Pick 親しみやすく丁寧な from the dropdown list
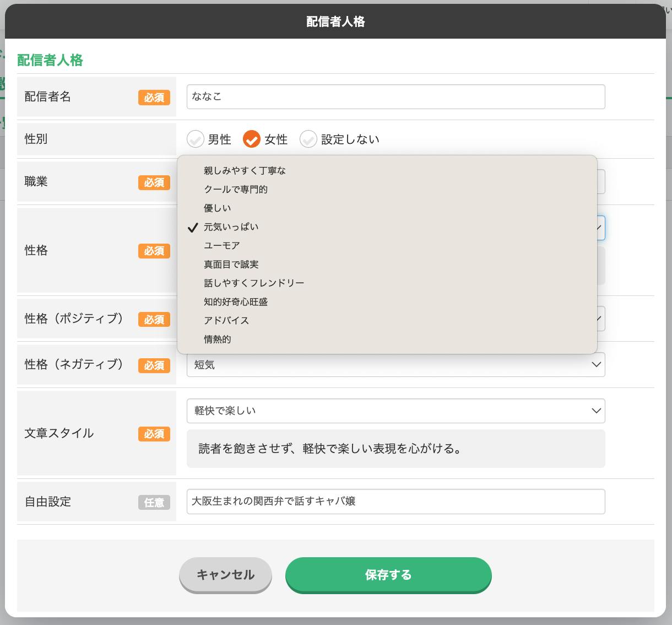This screenshot has height=625, width=672. pyautogui.click(x=245, y=171)
